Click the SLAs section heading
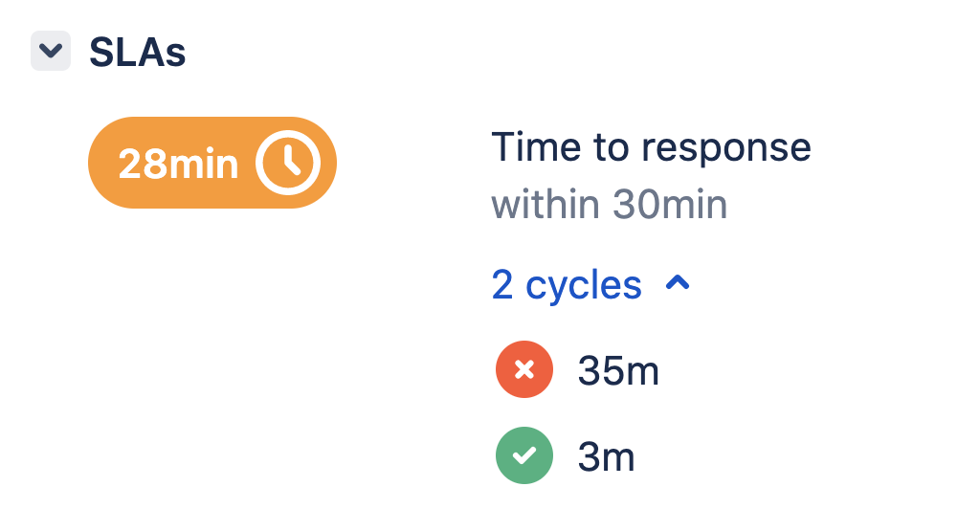Viewport: 980px width, 509px height. tap(138, 52)
